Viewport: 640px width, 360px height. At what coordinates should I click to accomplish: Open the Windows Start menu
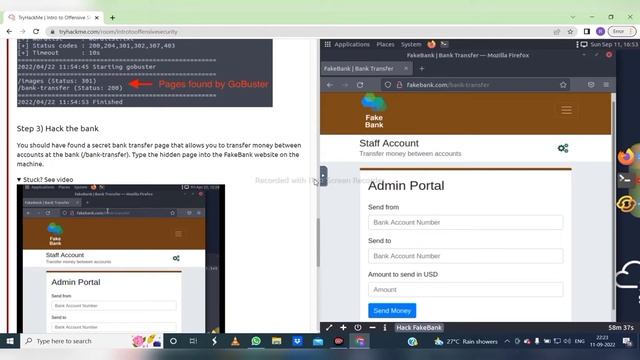10,341
